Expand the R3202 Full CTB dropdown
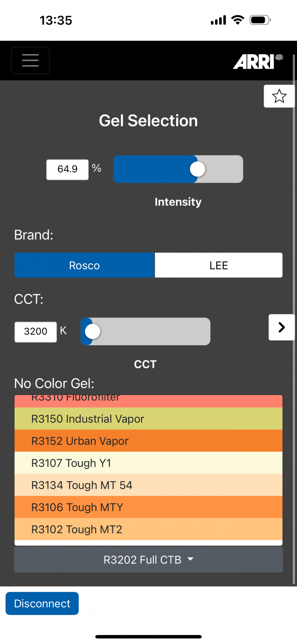Image resolution: width=297 pixels, height=644 pixels. click(x=148, y=560)
